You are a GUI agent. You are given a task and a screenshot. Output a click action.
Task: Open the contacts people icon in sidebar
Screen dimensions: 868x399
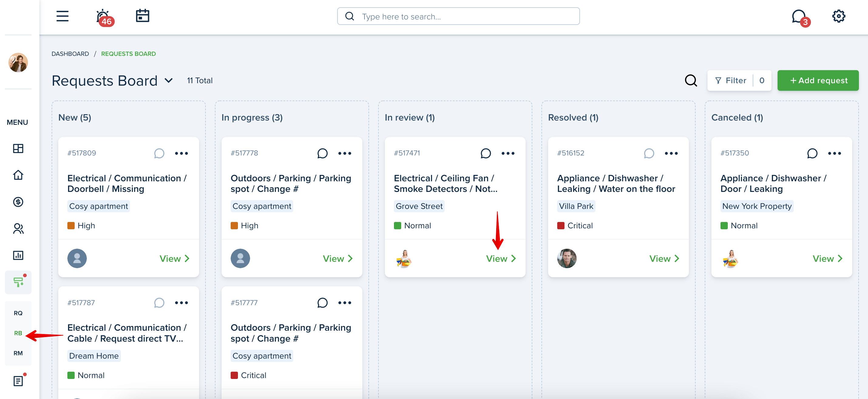(x=18, y=228)
